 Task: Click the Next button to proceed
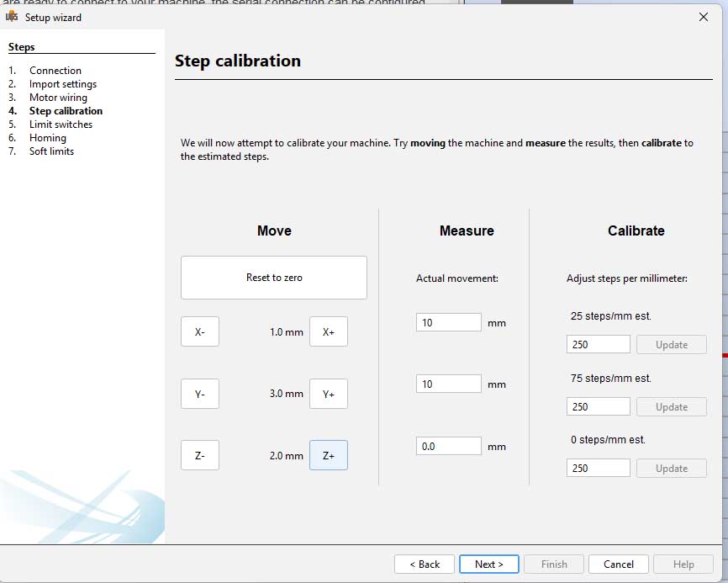488,564
